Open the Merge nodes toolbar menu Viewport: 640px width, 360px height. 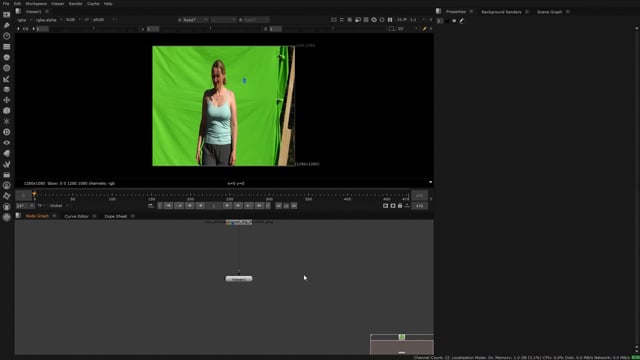[x=7, y=89]
